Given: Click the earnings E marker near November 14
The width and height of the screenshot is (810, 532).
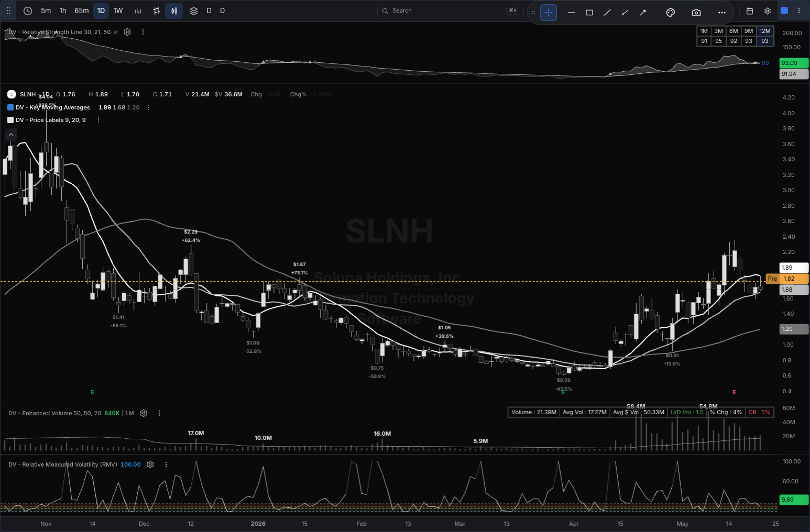Looking at the screenshot, I should tap(93, 392).
